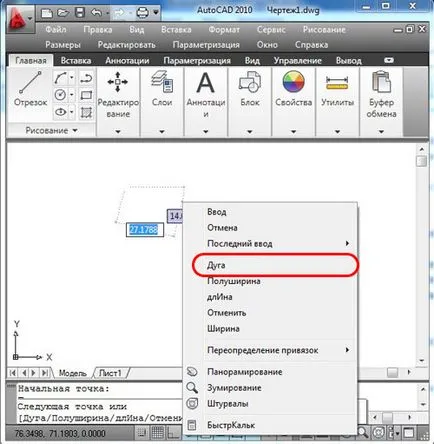434x444 pixels.
Task: Undo the last action via the undo arrow
Action: point(97,13)
